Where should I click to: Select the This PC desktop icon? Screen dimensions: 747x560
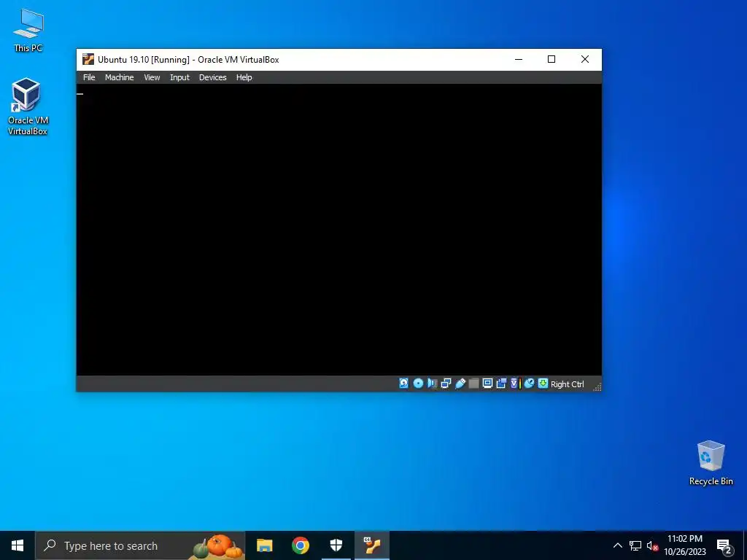point(28,30)
